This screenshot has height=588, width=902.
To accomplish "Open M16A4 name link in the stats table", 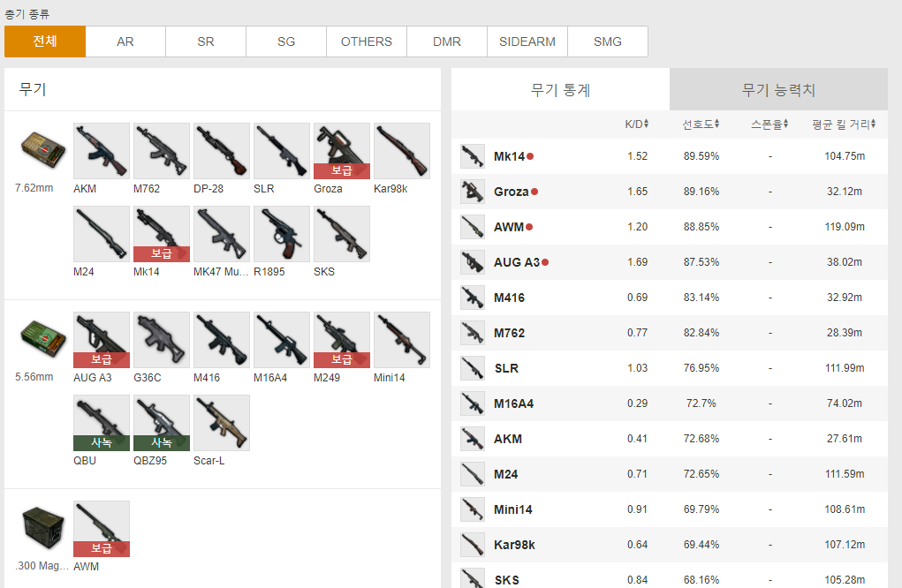I will click(513, 404).
